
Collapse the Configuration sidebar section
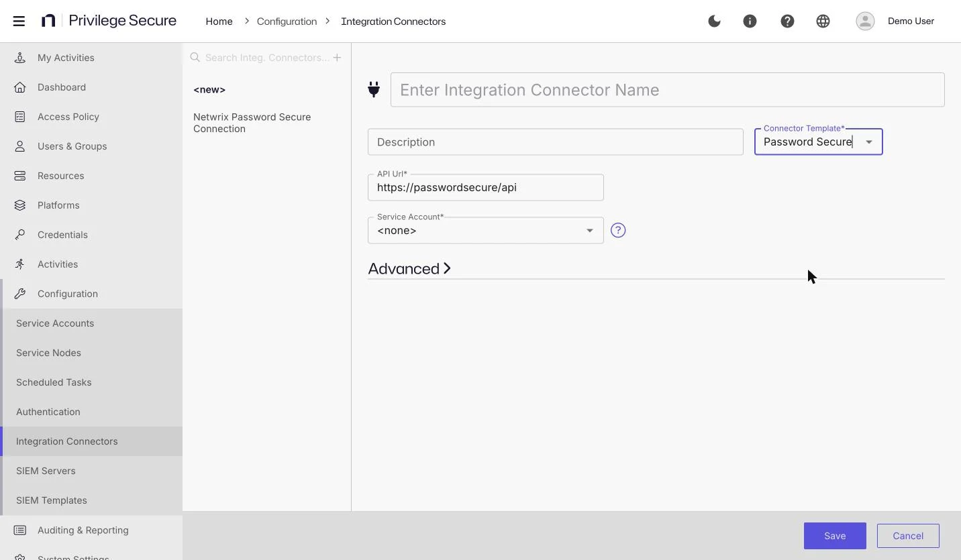point(91,294)
